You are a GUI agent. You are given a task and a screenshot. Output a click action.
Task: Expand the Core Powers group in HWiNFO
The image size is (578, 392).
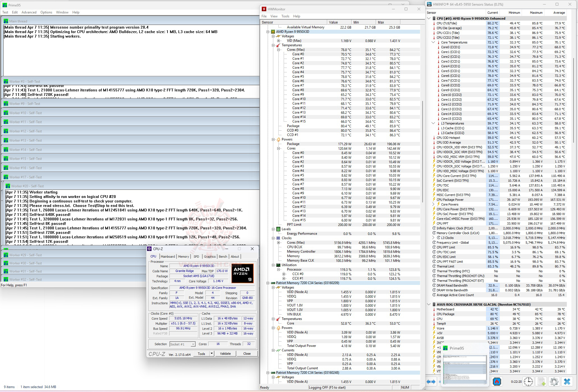tap(433, 204)
